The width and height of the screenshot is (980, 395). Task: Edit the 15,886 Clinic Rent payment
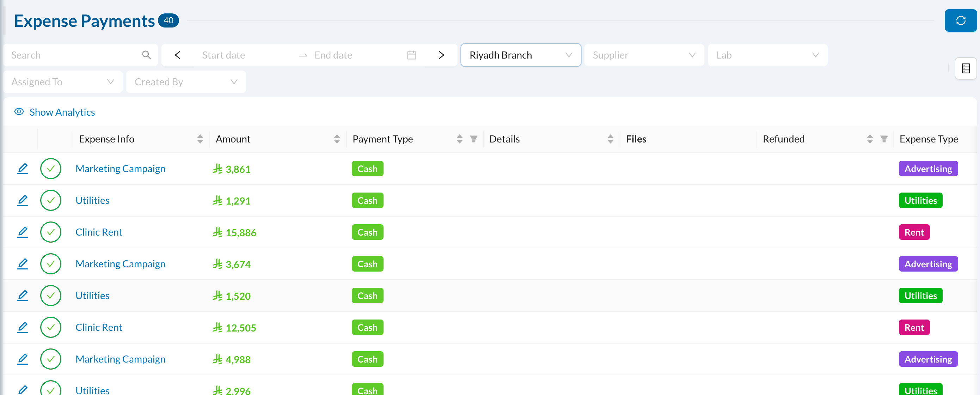point(23,232)
